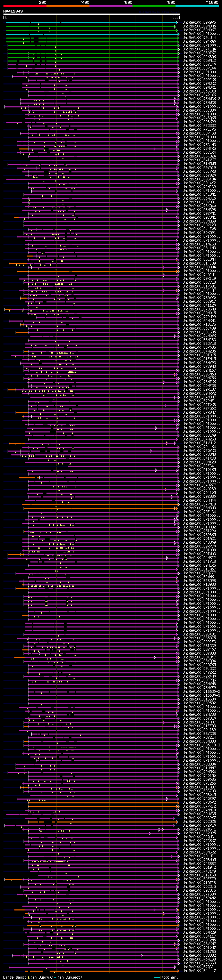Select hit UniRef100_Q6NWC6-2
222x980 pixels.
pos(201,99)
